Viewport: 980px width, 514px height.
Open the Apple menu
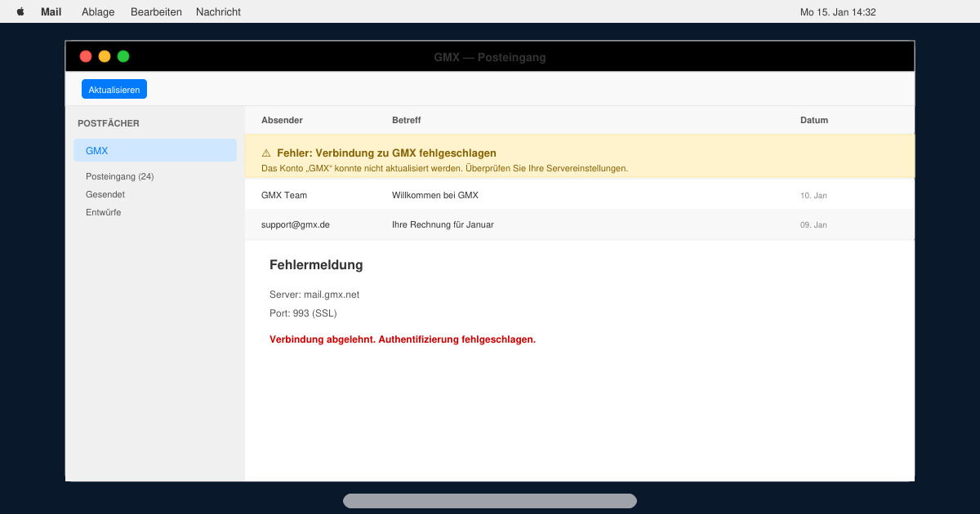coord(20,12)
